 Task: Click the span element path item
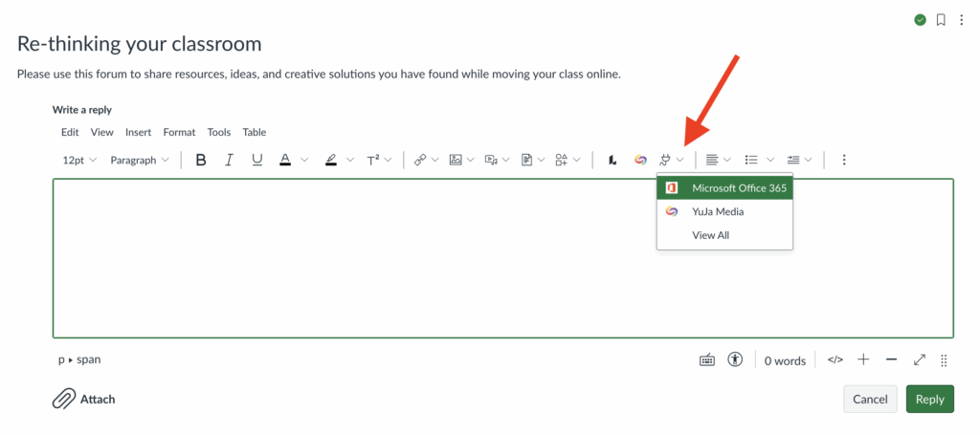click(89, 360)
